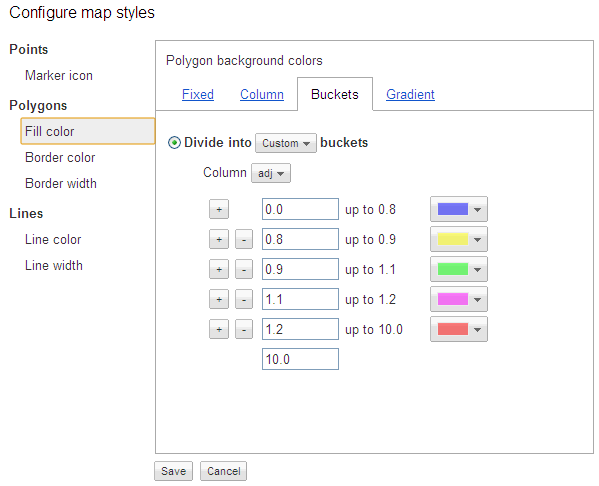Cancel the map style changes
This screenshot has height=486, width=599.
pos(223,471)
